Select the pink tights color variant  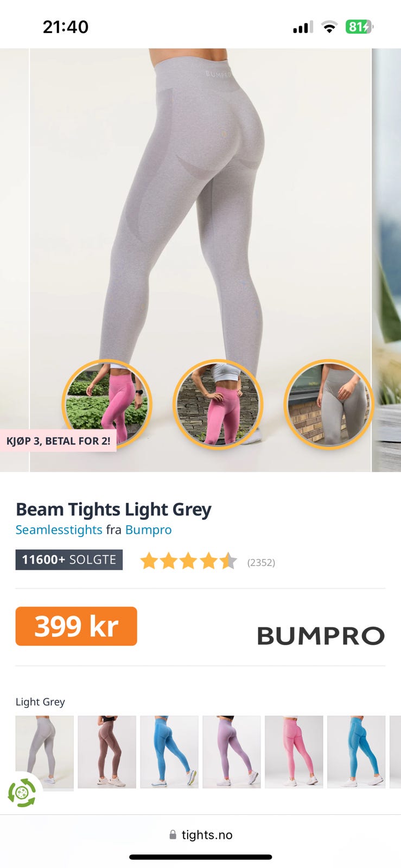click(294, 752)
